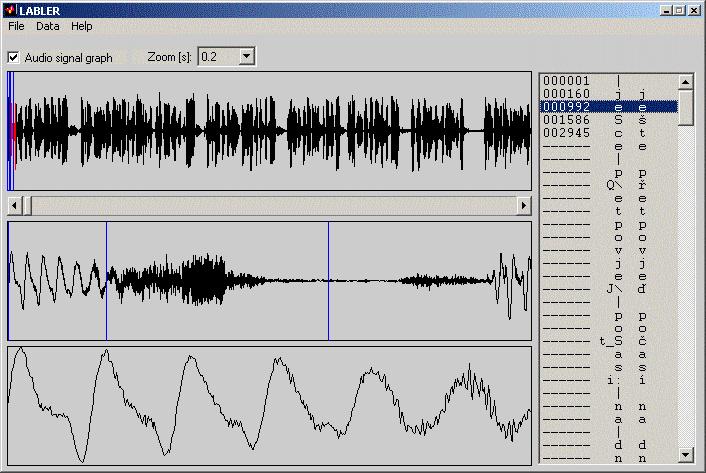
Task: Select the label row 000160
Action: (609, 94)
